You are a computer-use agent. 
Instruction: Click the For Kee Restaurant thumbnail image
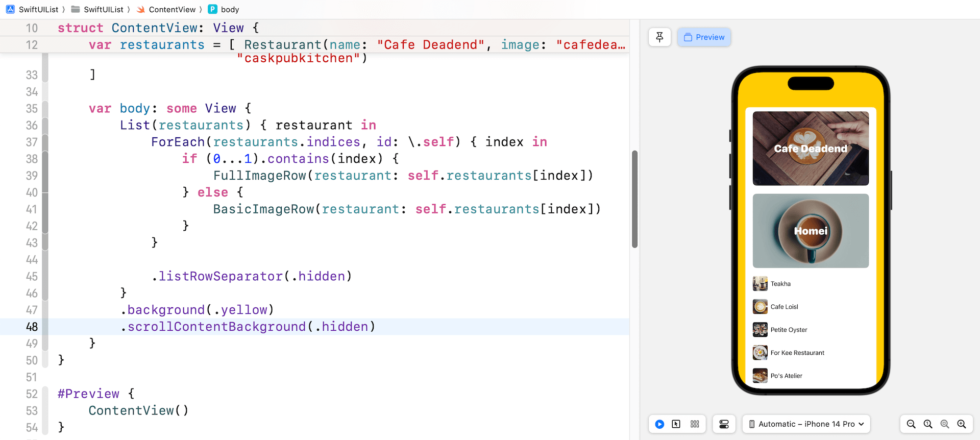760,353
